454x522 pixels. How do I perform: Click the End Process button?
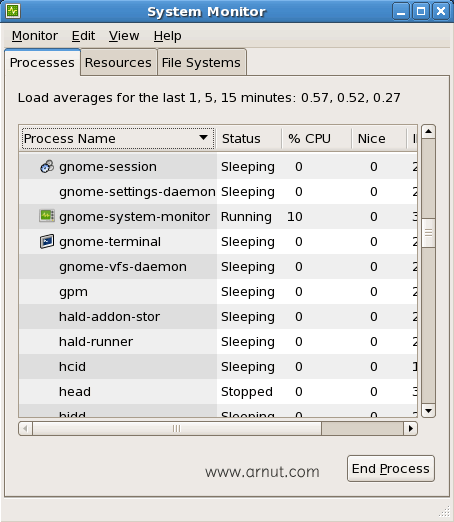click(391, 468)
